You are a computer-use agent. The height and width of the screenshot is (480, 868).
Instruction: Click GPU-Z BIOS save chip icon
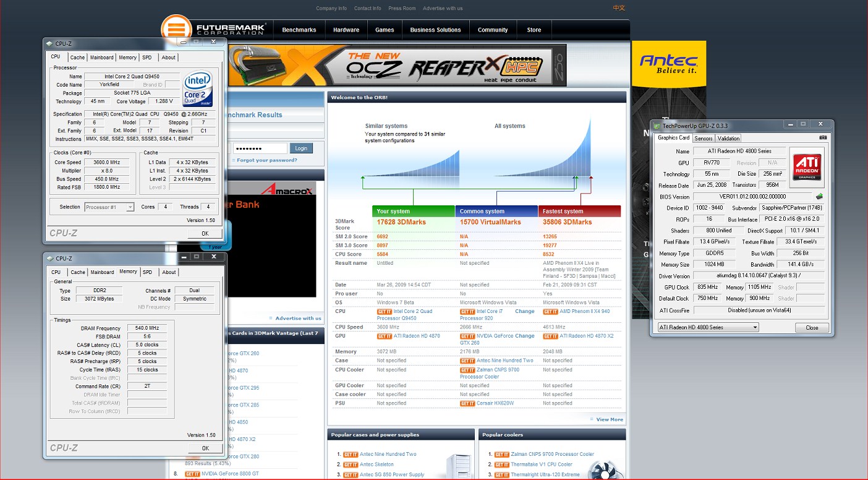click(819, 197)
